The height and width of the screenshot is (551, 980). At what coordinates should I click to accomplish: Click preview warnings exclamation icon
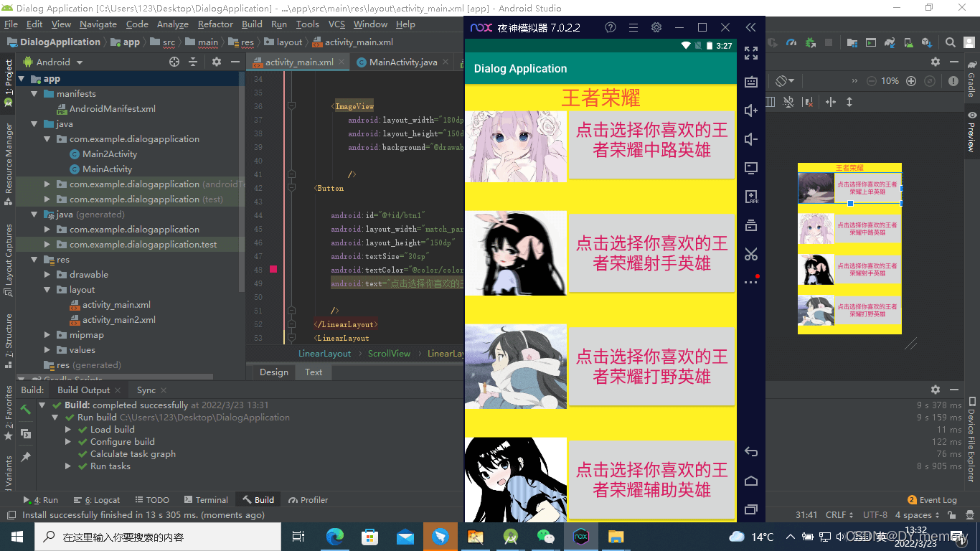tap(954, 81)
